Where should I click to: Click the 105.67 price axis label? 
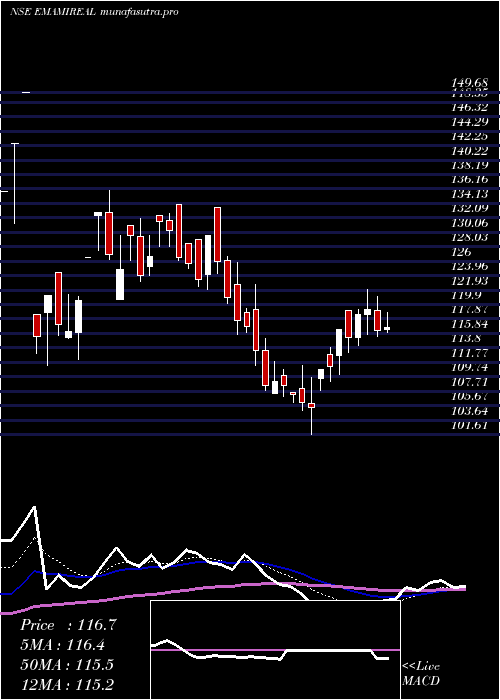click(470, 396)
